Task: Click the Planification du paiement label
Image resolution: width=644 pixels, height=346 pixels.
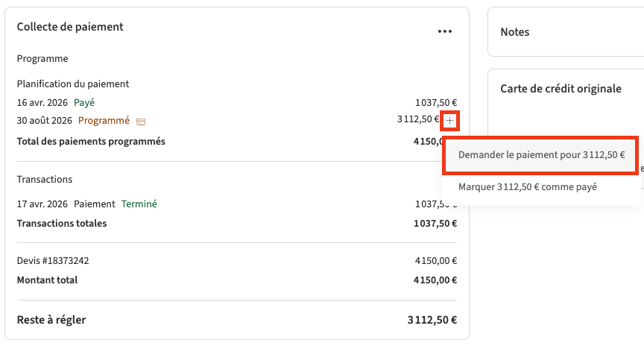Action: click(x=73, y=84)
